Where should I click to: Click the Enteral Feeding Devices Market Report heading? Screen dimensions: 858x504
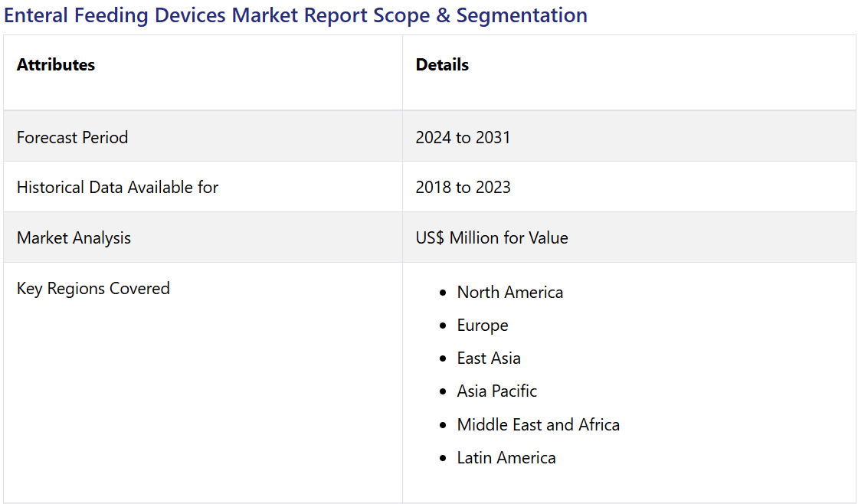click(x=295, y=15)
